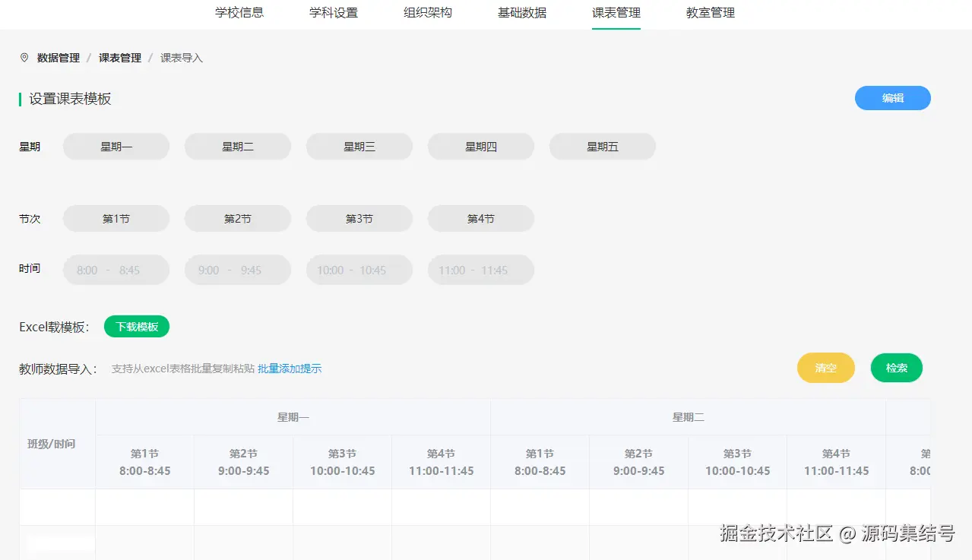
Task: Open the 下载模板 Excel template download
Action: tap(136, 325)
